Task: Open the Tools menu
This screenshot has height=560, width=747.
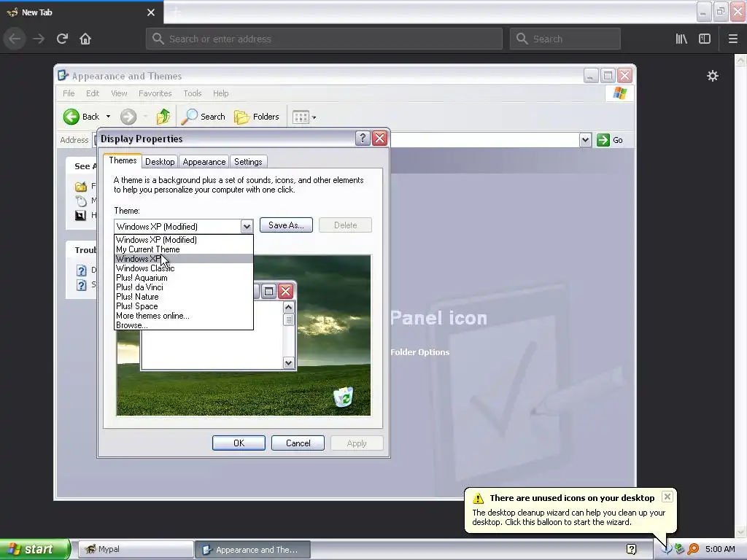Action: (193, 93)
